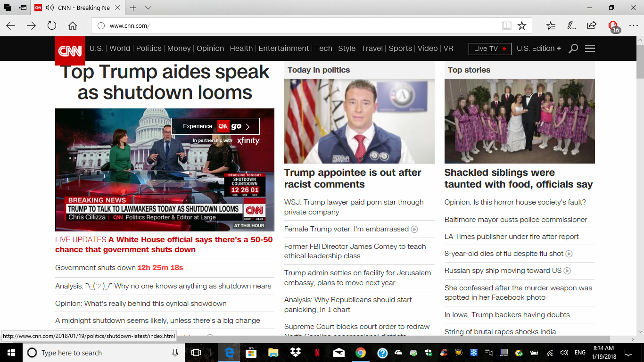
Task: Open the Money section
Action: [x=179, y=49]
